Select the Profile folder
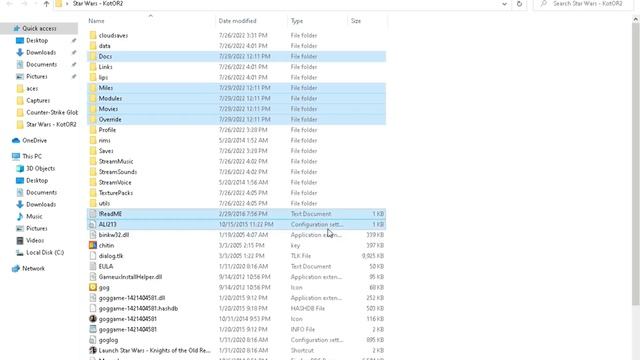This screenshot has height=360, width=640. click(107, 130)
